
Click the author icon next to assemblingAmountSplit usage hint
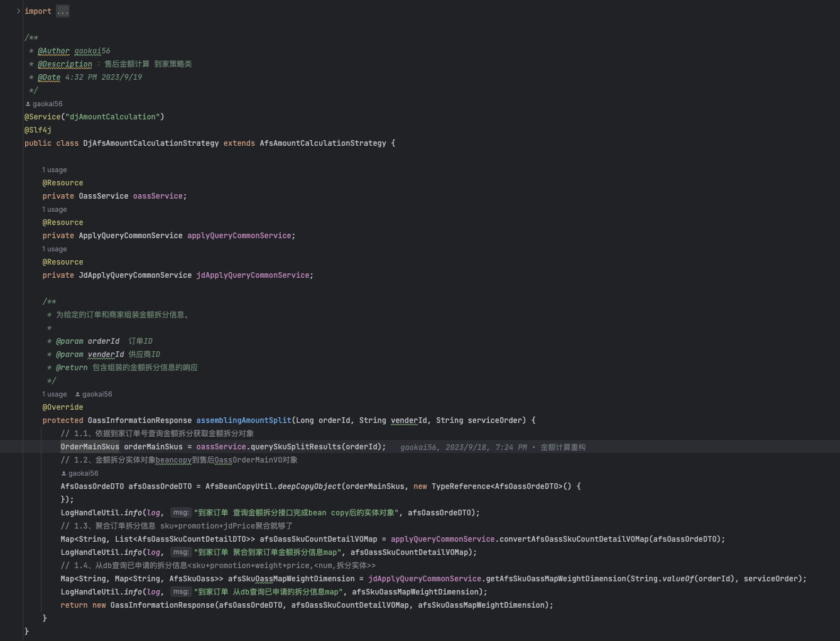[x=77, y=394]
